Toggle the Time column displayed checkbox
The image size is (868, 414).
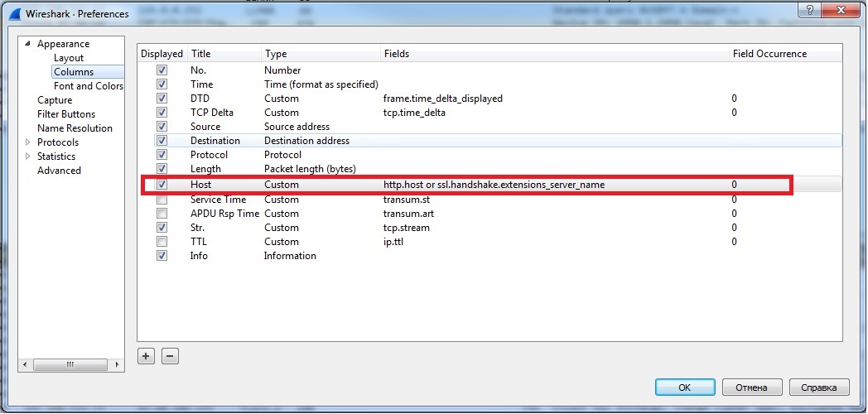coord(162,84)
